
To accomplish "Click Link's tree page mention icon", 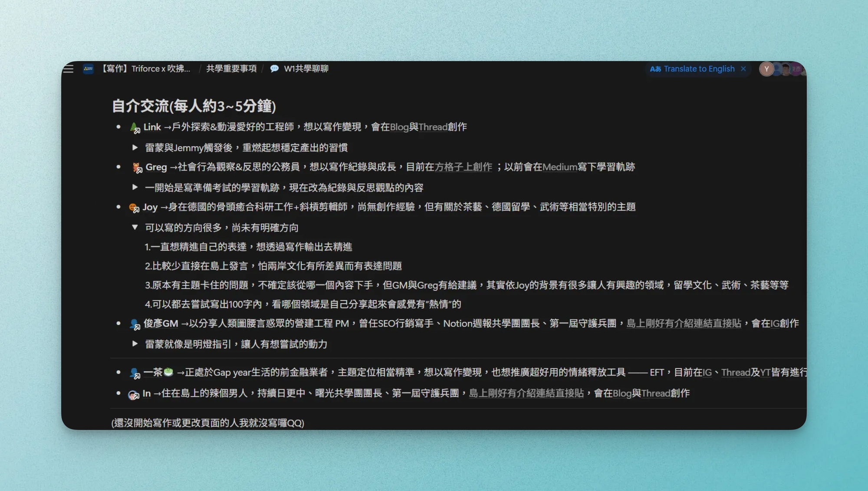I will [x=135, y=128].
